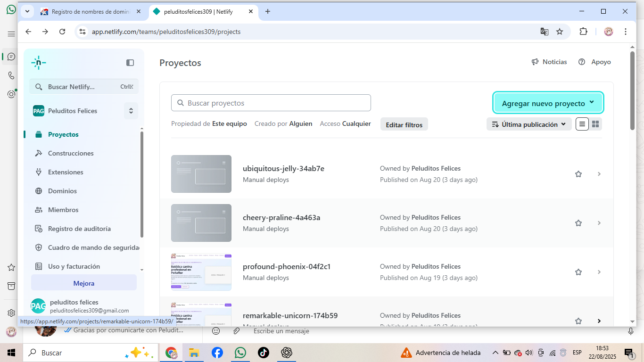
Task: Open profound-phoenix-04f2c1 project thumbnail
Action: coord(201,272)
